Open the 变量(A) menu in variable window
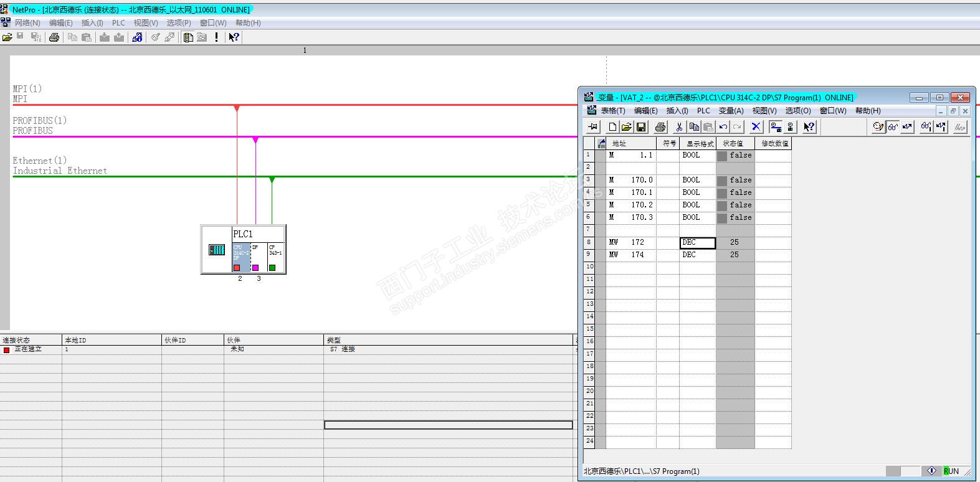The image size is (980, 482). tap(731, 111)
